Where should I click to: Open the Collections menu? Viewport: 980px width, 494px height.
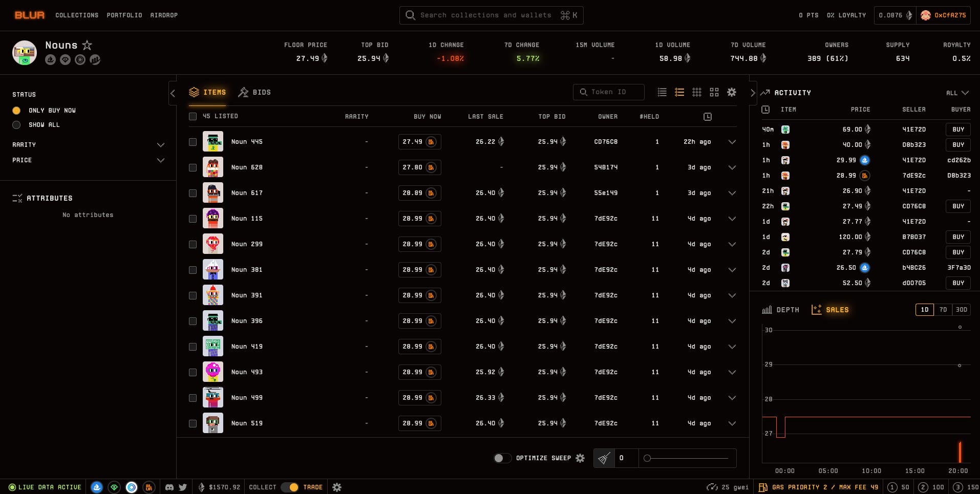click(77, 15)
